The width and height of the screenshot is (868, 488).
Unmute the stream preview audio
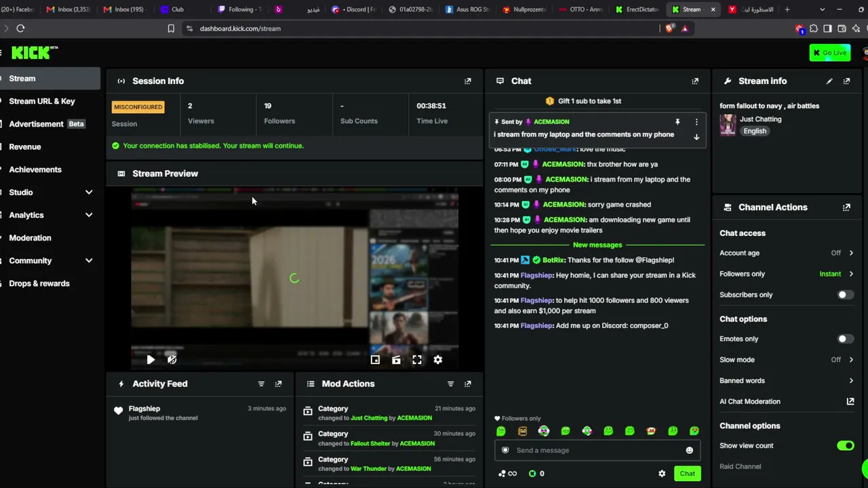coord(172,360)
